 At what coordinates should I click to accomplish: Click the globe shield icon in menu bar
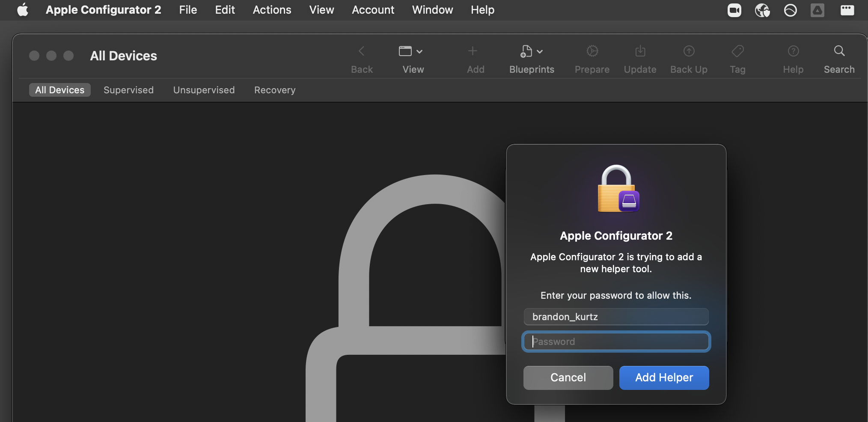pos(762,10)
